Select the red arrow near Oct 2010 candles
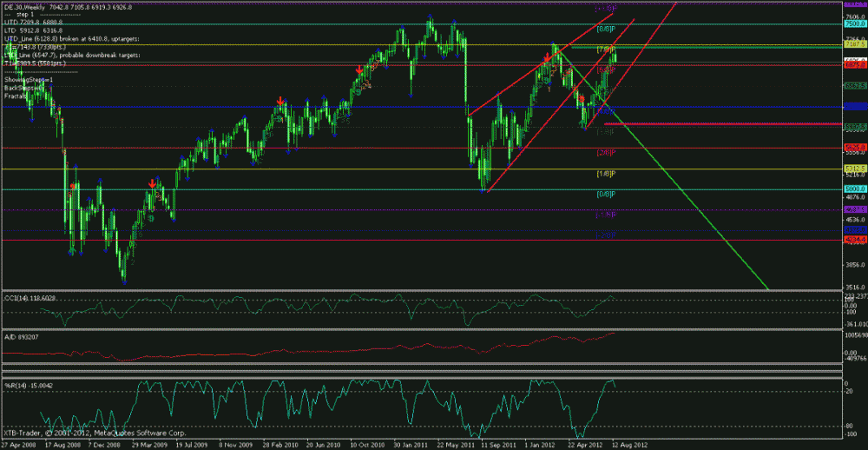 (359, 69)
